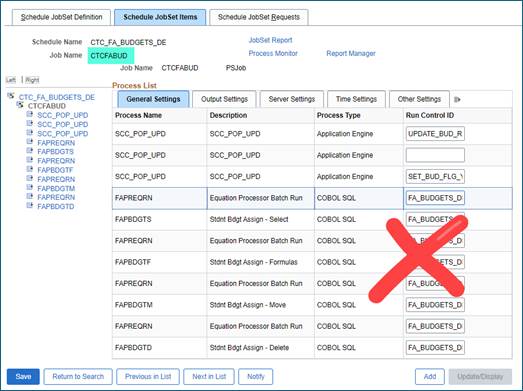Click the PSJob text next to Job Name
Screen dimensions: 523x391
pyautogui.click(x=236, y=68)
